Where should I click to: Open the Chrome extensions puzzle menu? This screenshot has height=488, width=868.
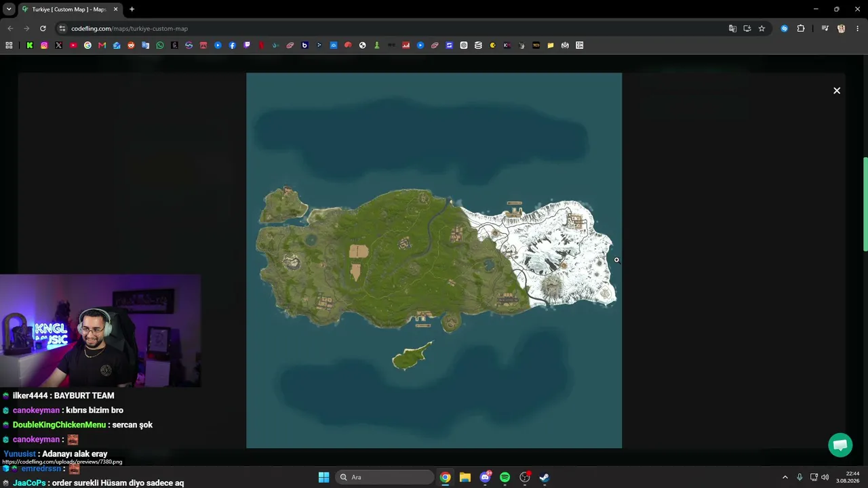(x=801, y=28)
